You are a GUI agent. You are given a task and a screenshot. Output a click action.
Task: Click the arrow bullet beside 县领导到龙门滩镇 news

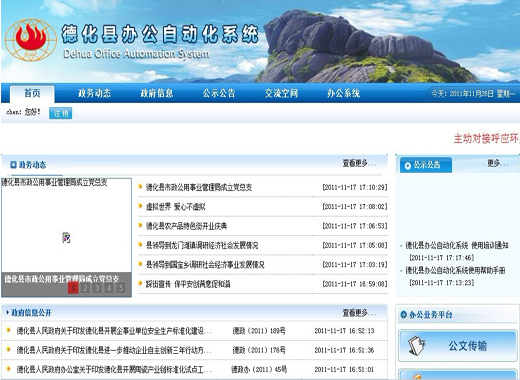pos(140,245)
